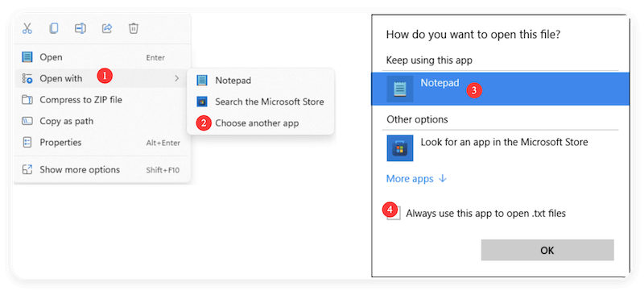Click the Delete trash icon
644x291 pixels.
pyautogui.click(x=134, y=28)
